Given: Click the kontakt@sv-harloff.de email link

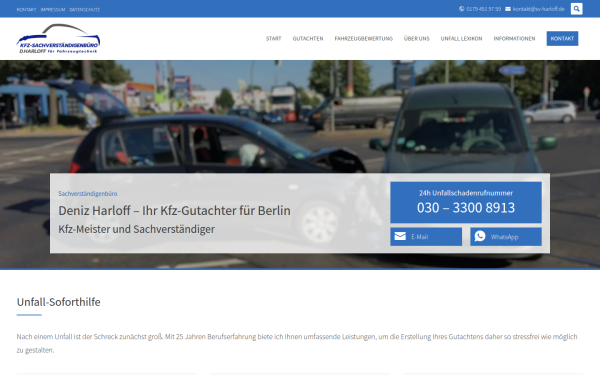Looking at the screenshot, I should 538,9.
